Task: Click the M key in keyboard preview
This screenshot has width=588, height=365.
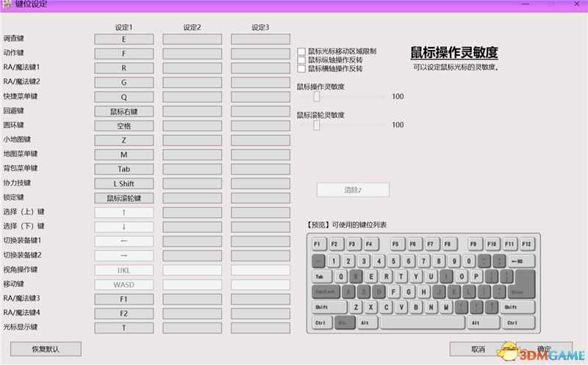Action: pyautogui.click(x=446, y=307)
